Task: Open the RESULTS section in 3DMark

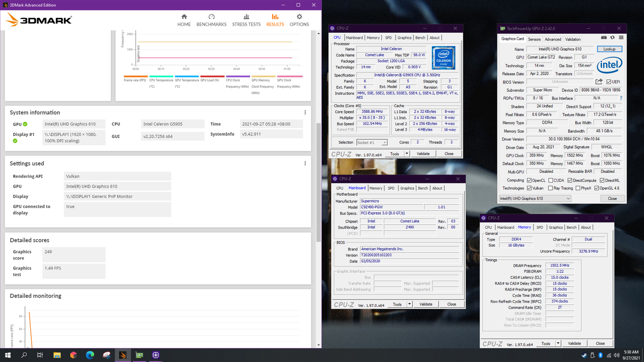Action: coord(275,20)
